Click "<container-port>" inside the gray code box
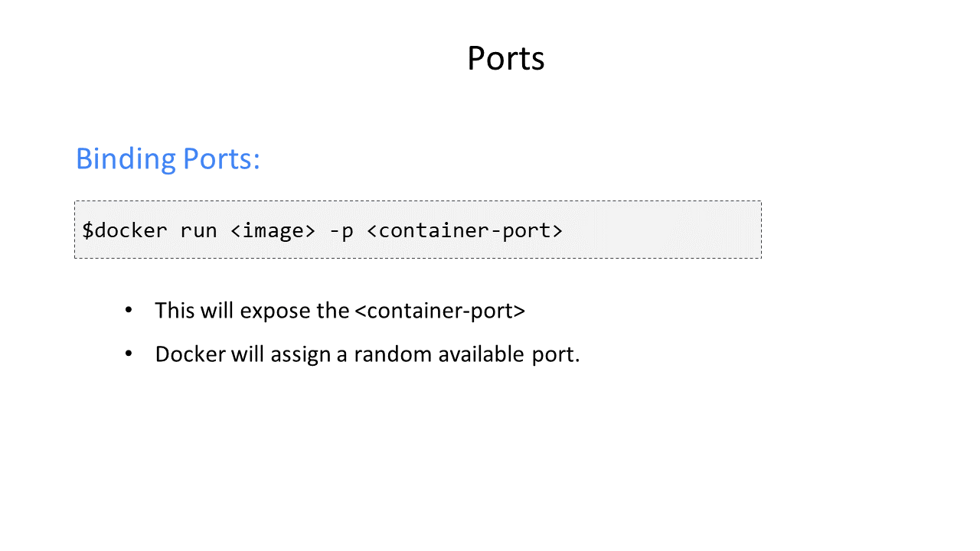Viewport: 980px width, 551px height. pos(465,230)
